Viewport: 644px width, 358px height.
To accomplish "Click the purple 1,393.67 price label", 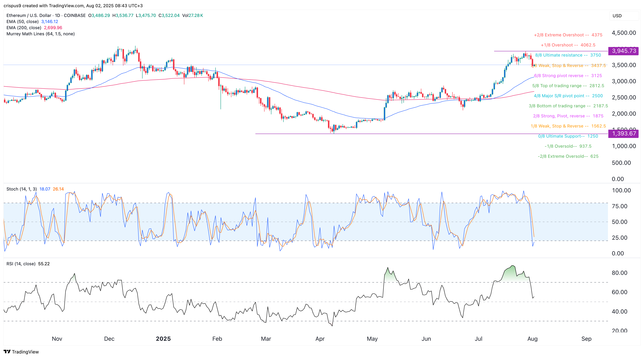I will 623,134.
